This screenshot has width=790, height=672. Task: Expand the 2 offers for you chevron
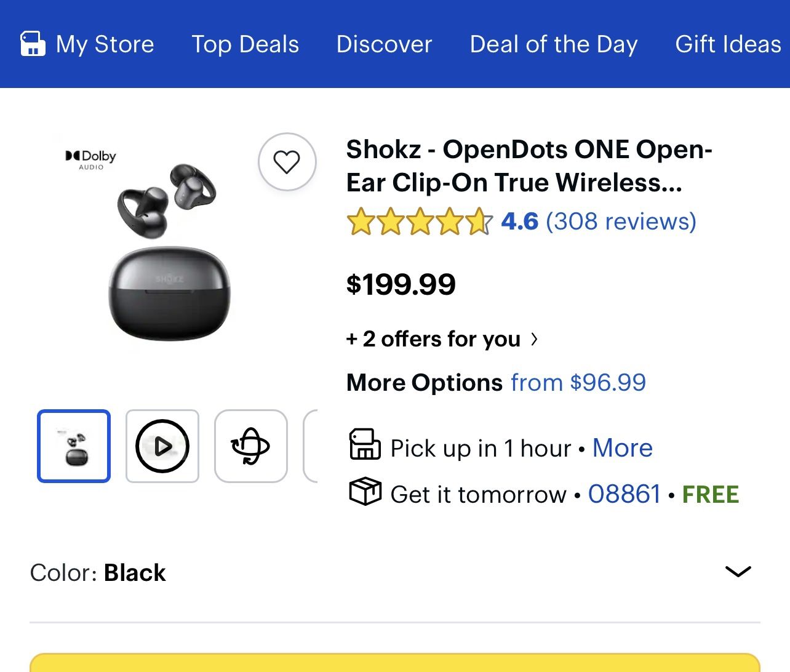tap(534, 339)
